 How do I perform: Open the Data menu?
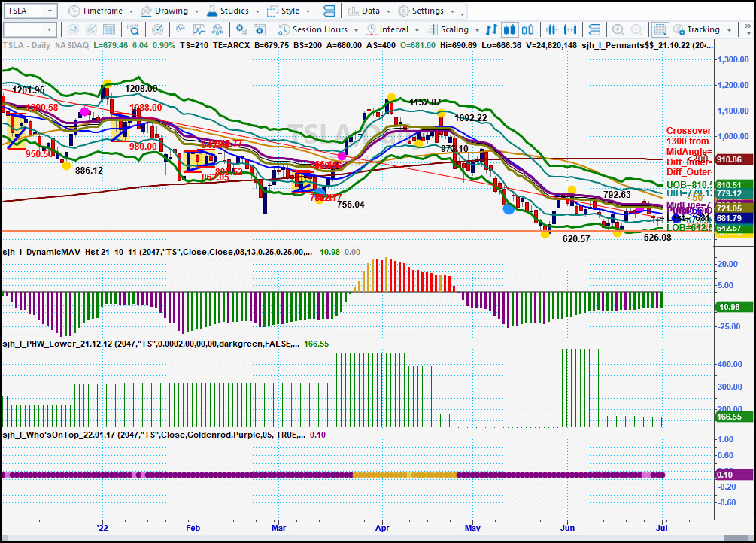point(371,11)
